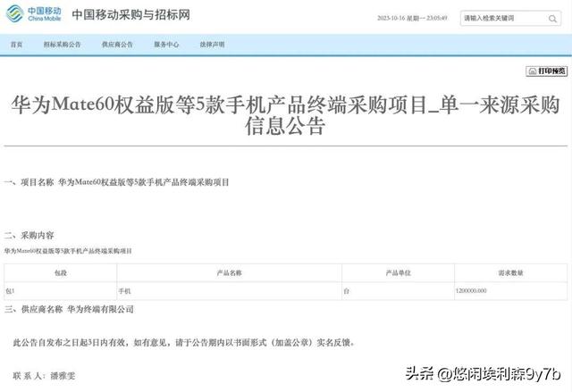Open the 供应商公告 navigation item
Image resolution: width=572 pixels, height=392 pixels.
[x=117, y=45]
